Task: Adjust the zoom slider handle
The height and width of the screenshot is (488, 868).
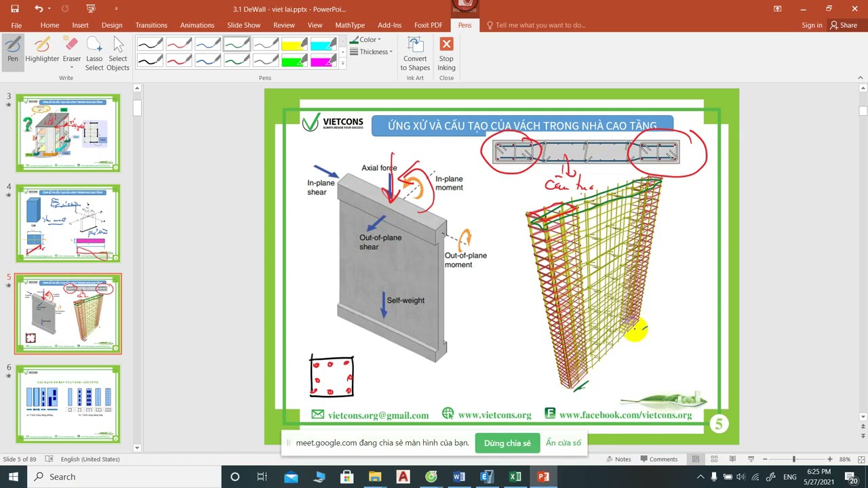Action: (793, 459)
